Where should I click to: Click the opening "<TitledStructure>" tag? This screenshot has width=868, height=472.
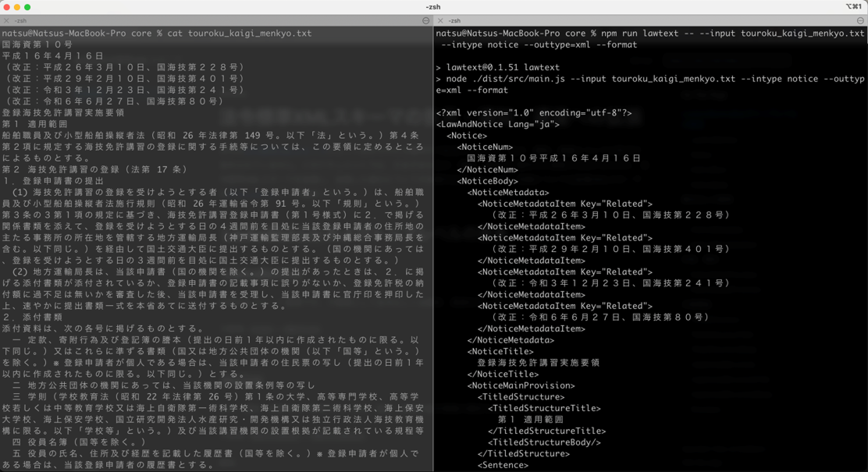point(521,397)
